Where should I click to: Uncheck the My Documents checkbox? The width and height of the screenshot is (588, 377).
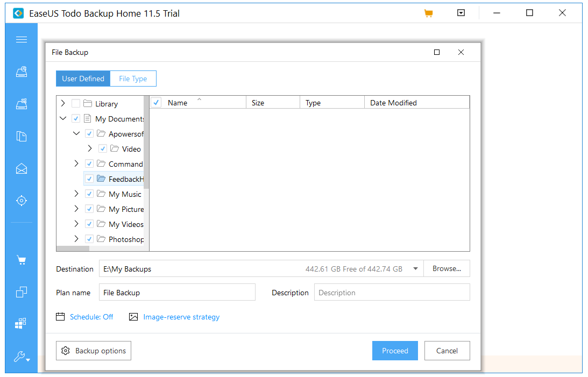[76, 118]
